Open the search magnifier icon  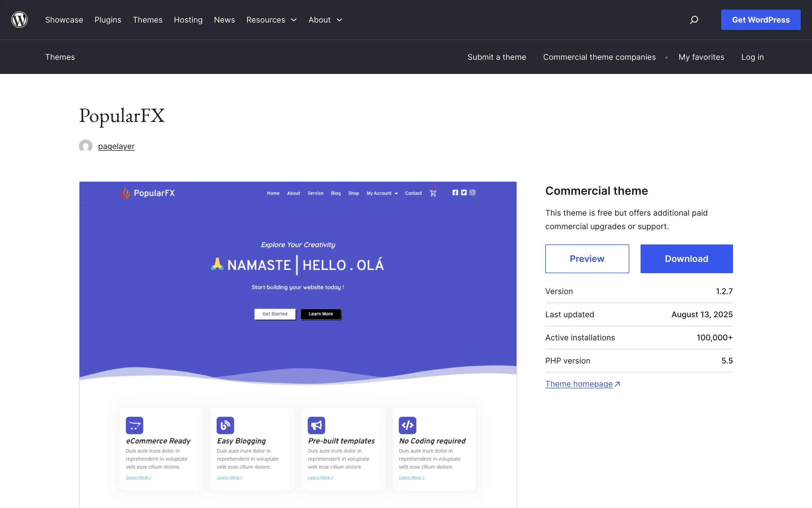point(694,20)
